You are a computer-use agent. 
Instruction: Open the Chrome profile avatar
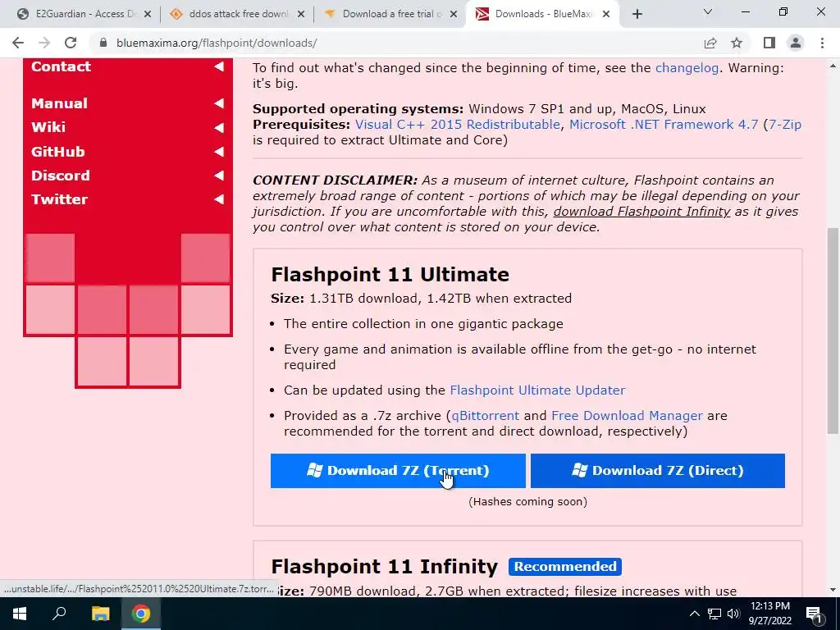click(x=796, y=43)
